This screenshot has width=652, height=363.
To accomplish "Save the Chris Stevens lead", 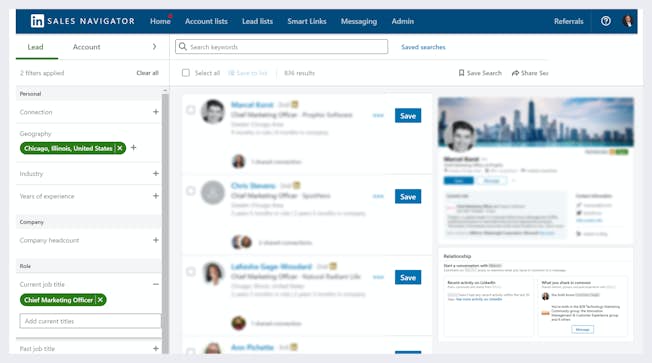I will click(x=408, y=196).
